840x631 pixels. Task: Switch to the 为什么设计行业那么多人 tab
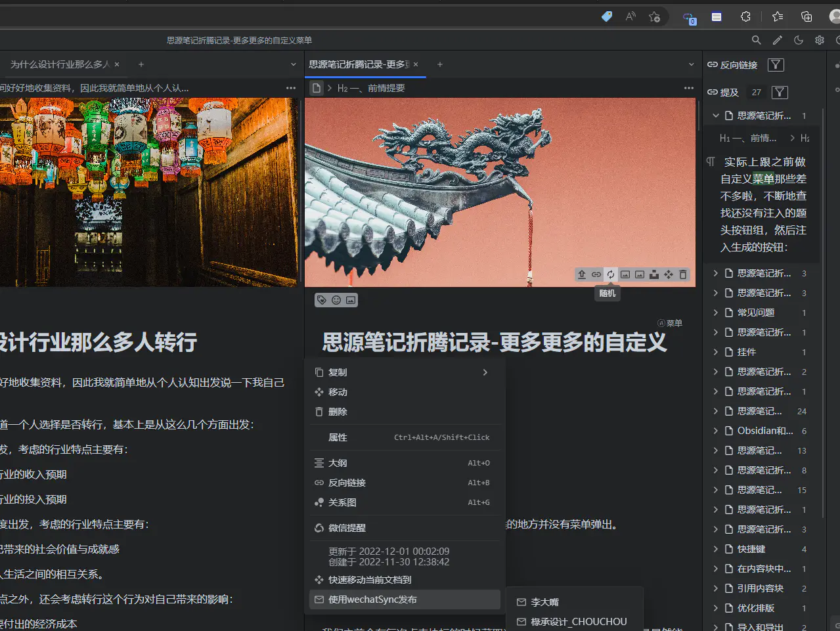click(x=59, y=64)
